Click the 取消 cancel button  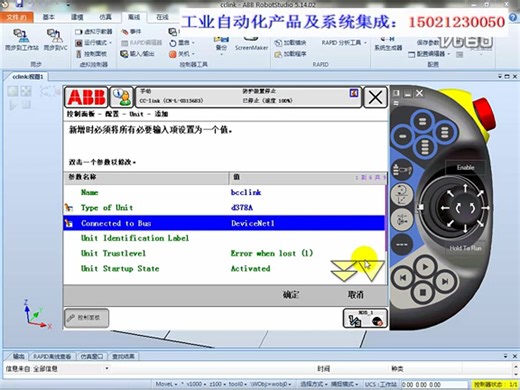[x=355, y=295]
